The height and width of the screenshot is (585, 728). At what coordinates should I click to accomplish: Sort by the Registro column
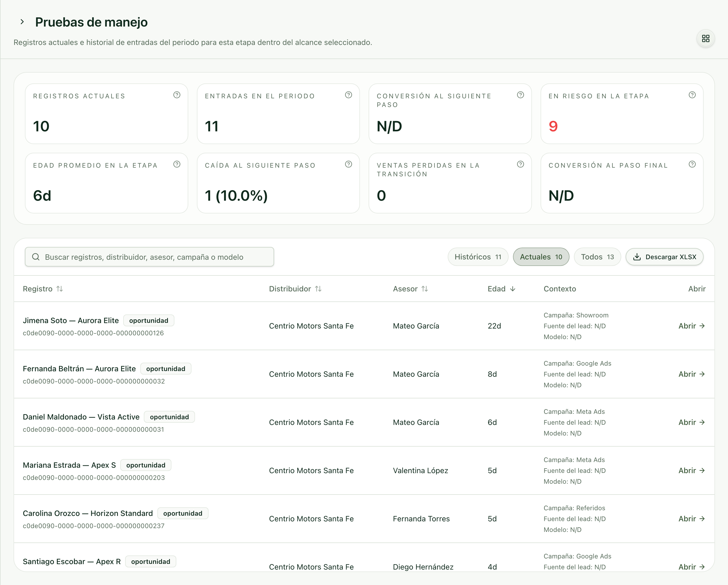click(43, 289)
